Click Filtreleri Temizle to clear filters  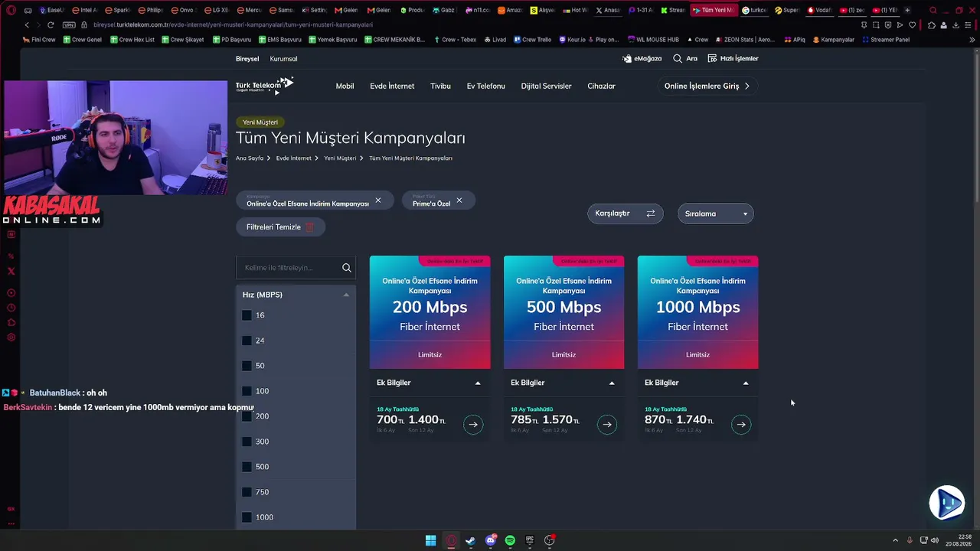[280, 227]
